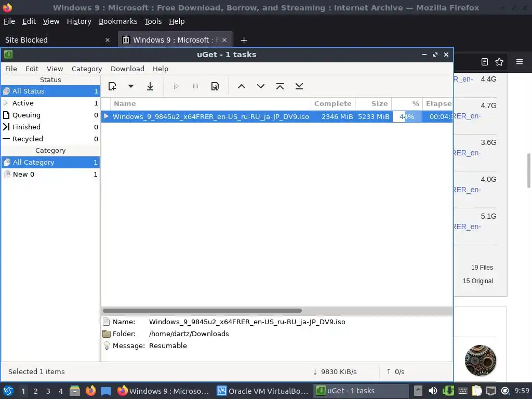This screenshot has width=532, height=399.
Task: Select the New 0 category
Action: tap(50, 174)
